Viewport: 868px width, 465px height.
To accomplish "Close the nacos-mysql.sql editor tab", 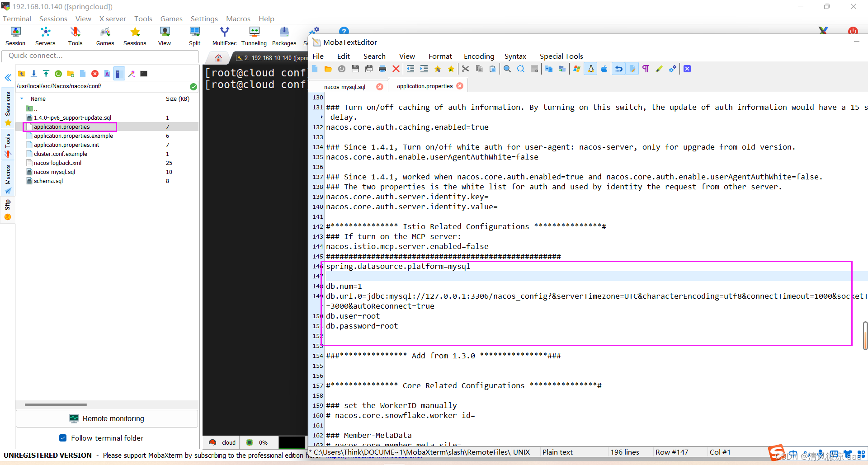I will pos(380,87).
